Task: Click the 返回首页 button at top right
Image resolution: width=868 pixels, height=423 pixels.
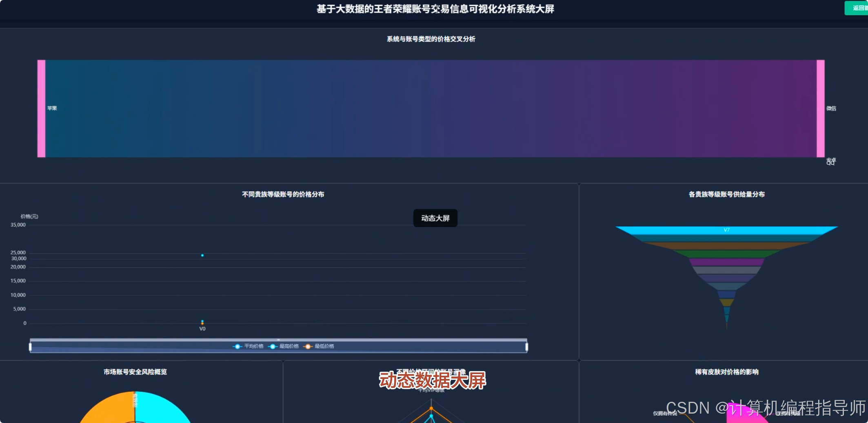Action: [x=857, y=7]
